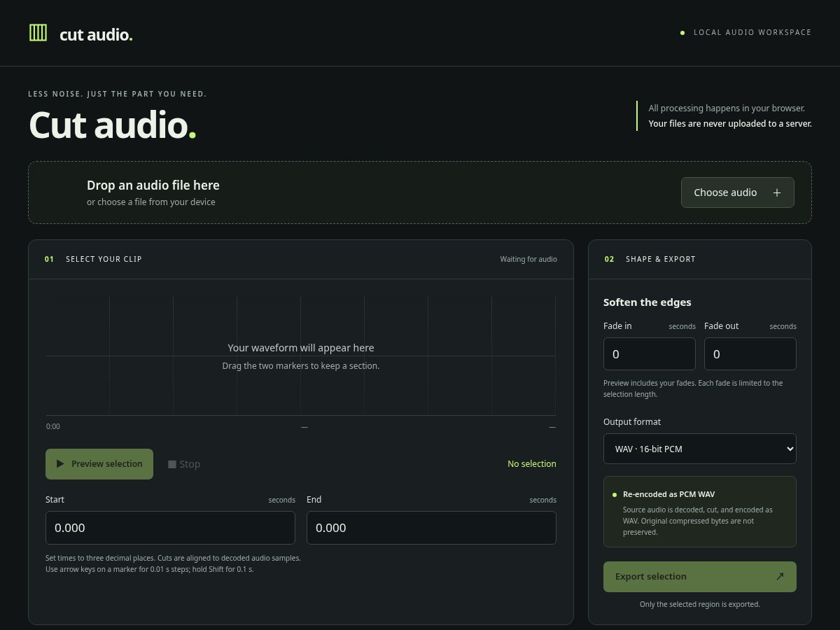Click the 'Your waveform will appear here' placeholder
The width and height of the screenshot is (840, 630).
click(301, 348)
